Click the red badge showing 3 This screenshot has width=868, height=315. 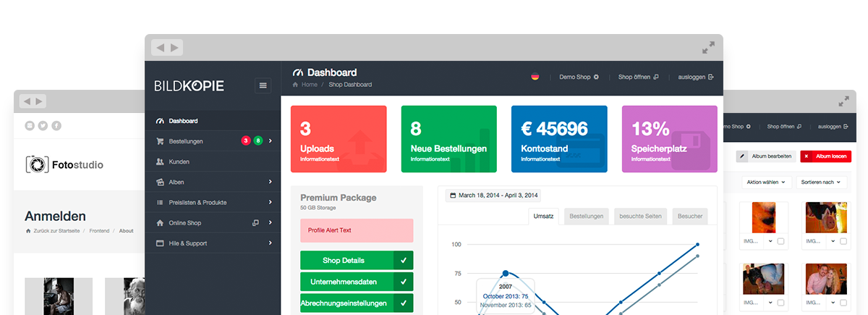[x=246, y=140]
